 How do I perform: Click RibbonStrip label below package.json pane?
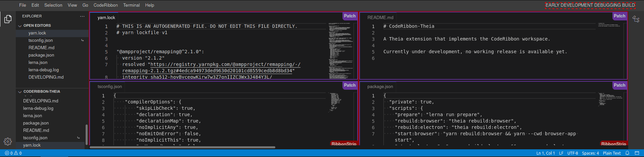(x=614, y=144)
